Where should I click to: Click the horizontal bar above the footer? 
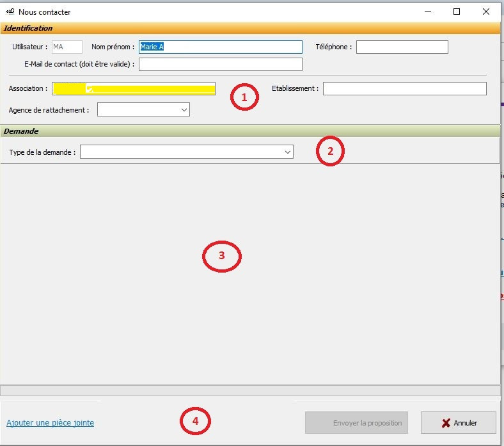tap(249, 390)
